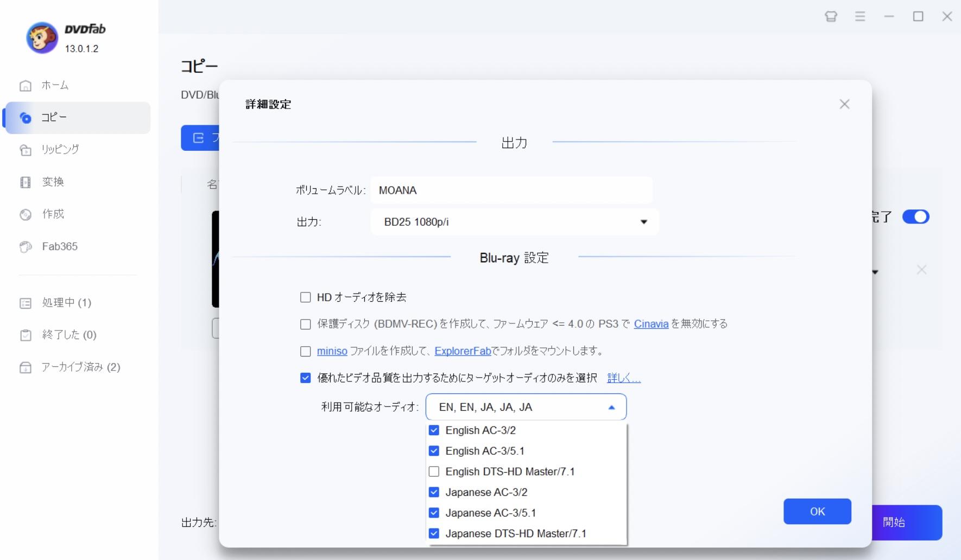The width and height of the screenshot is (961, 560).
Task: Show the Finished (終了した) list icon
Action: pyautogui.click(x=26, y=335)
